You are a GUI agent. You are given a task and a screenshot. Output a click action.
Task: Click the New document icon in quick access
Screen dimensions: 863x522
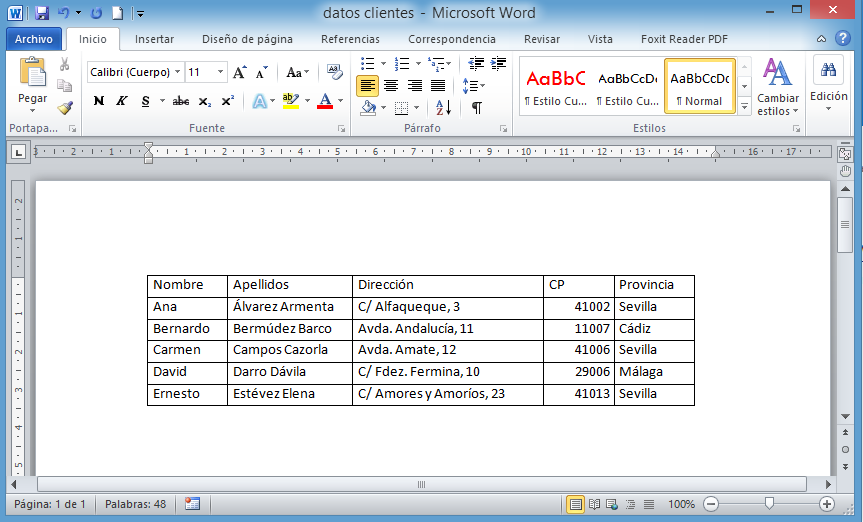click(x=117, y=13)
